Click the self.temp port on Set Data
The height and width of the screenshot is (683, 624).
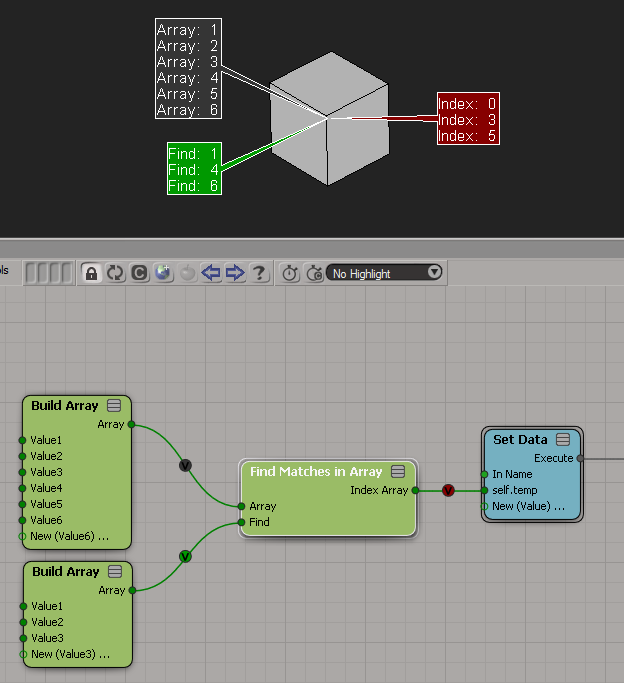click(484, 490)
